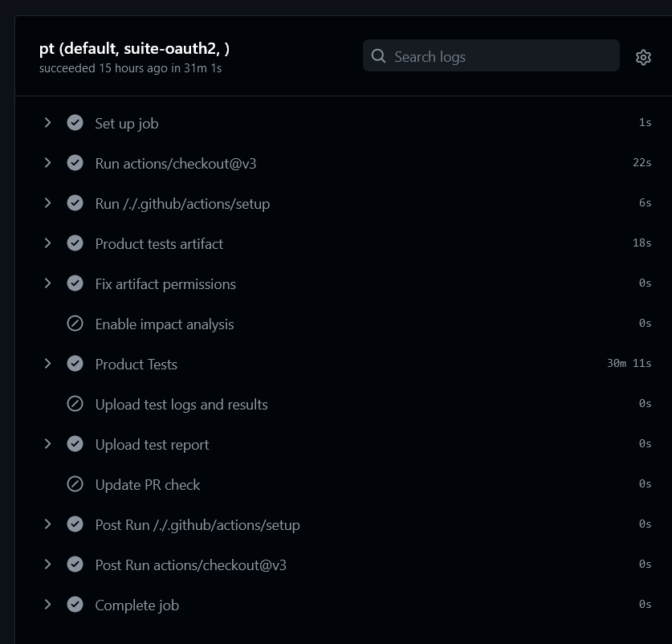The width and height of the screenshot is (672, 644).
Task: Expand the Product Tests step
Action: 47,364
